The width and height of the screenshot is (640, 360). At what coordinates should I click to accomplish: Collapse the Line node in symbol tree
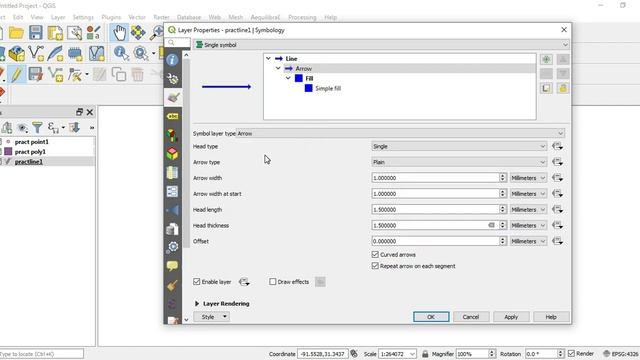(x=268, y=58)
